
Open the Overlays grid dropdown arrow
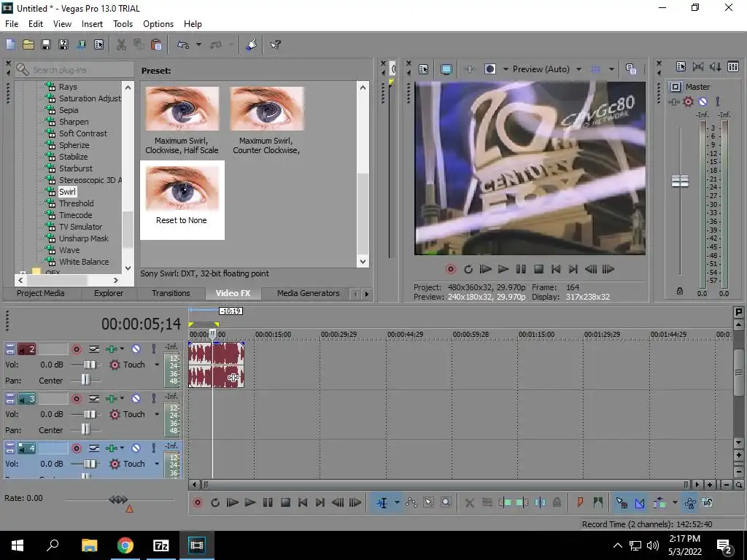pyautogui.click(x=611, y=69)
